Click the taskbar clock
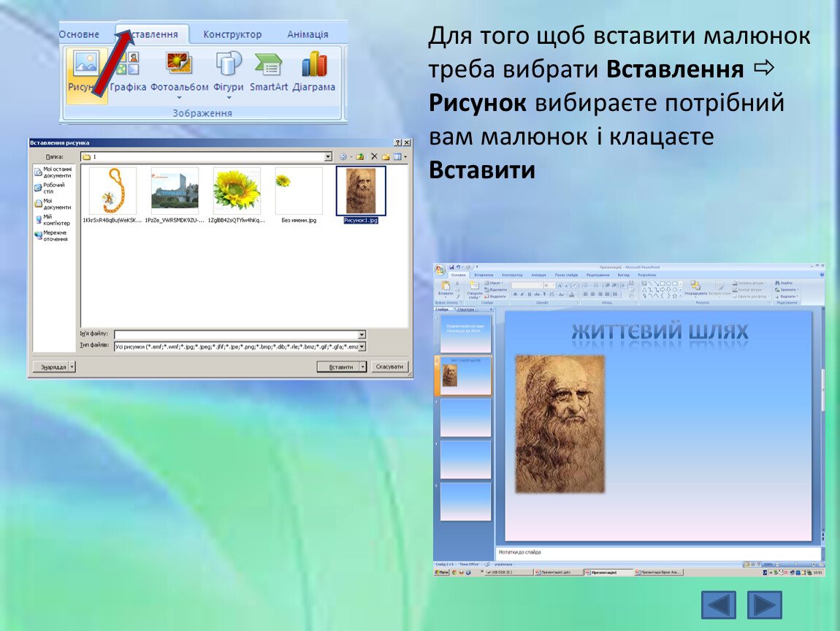The image size is (840, 631). click(817, 573)
